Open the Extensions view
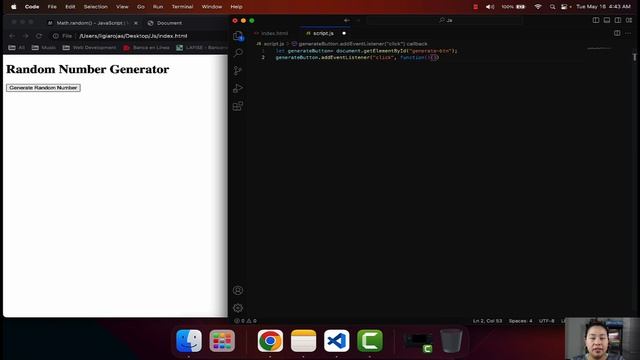 (238, 106)
